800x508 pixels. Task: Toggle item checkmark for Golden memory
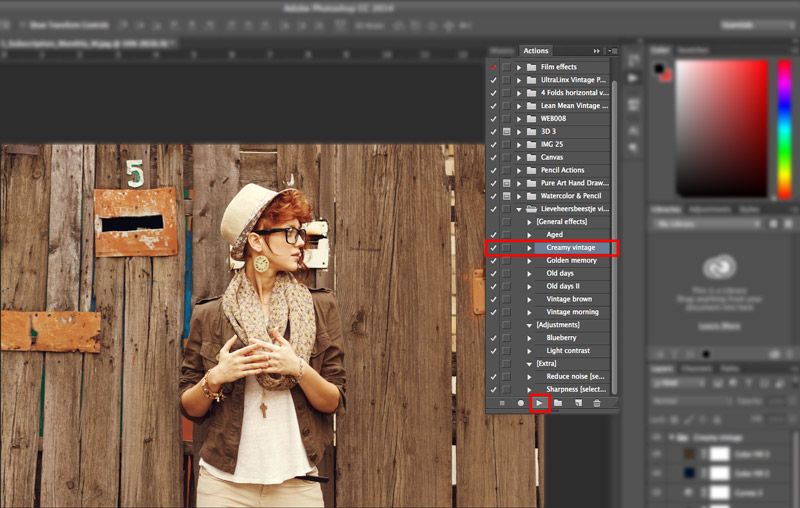coord(493,261)
